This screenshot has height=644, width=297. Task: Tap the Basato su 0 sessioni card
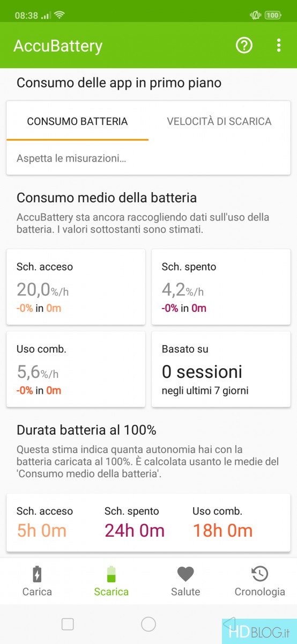[221, 369]
